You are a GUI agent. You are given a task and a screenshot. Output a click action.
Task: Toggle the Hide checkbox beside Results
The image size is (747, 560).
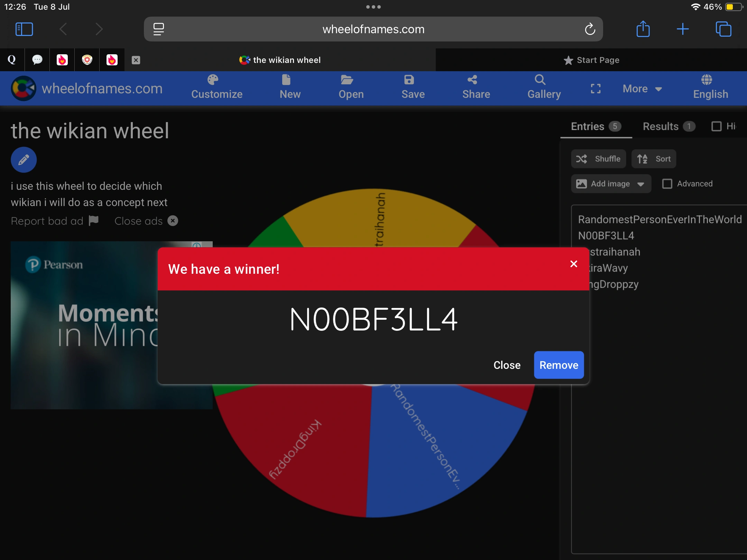pyautogui.click(x=717, y=126)
